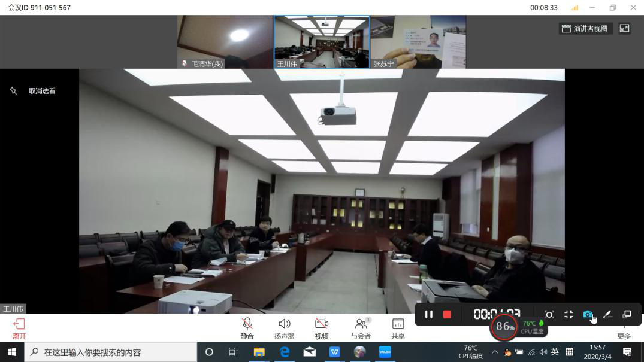Show hidden system tray icons
644x362 pixels.
tap(495, 352)
